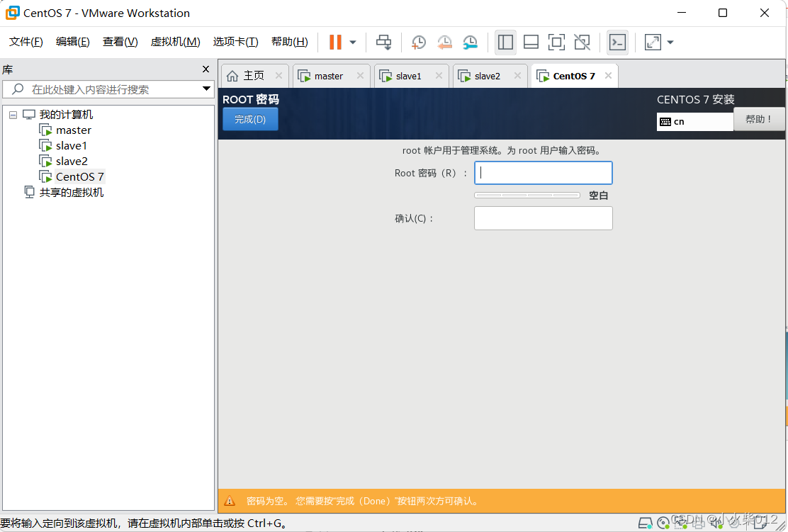Viewport: 788px width, 532px height.
Task: Click the cn keyboard layout indicator
Action: pyautogui.click(x=695, y=122)
